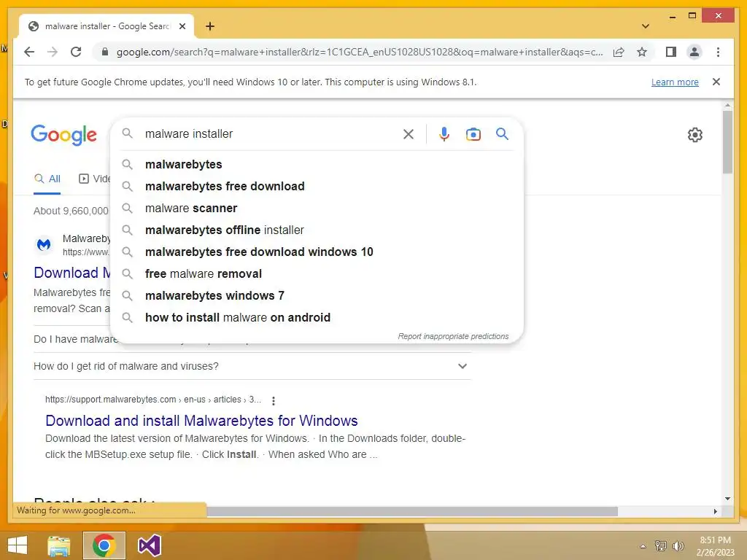
Task: Click the blue search magnifier button
Action: pyautogui.click(x=502, y=134)
